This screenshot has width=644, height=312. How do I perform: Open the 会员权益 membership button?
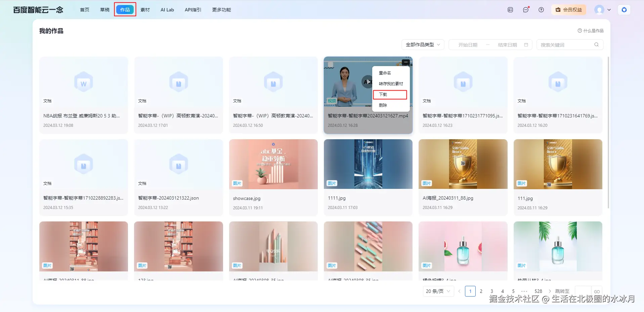tap(568, 10)
